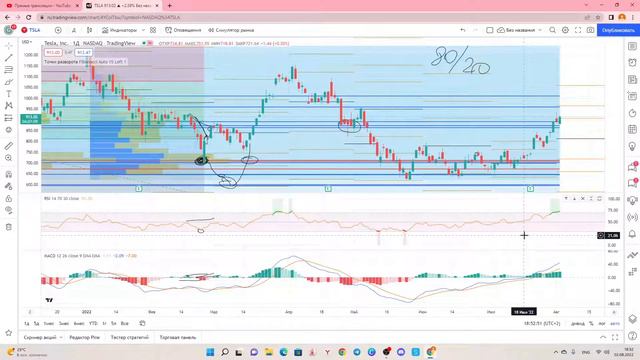Open the Без названия layout name menu
The height and width of the screenshot is (360, 640).
(x=519, y=30)
